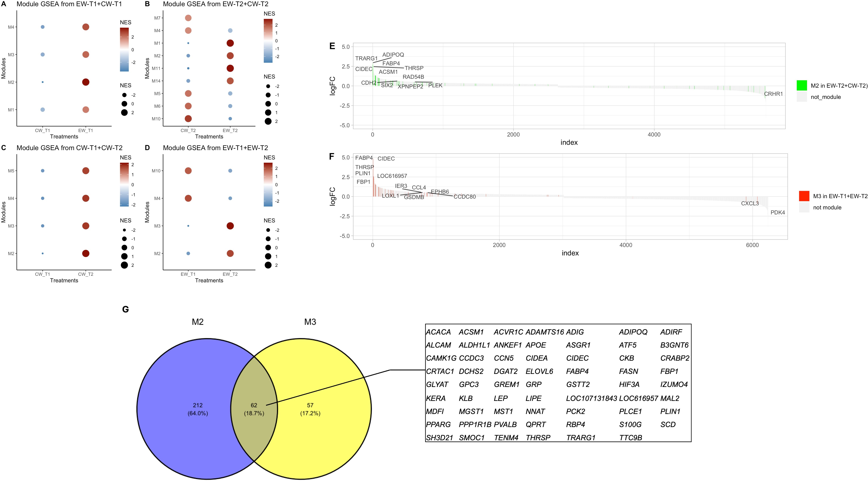Click the panel letter G
868x481 pixels.
125,309
